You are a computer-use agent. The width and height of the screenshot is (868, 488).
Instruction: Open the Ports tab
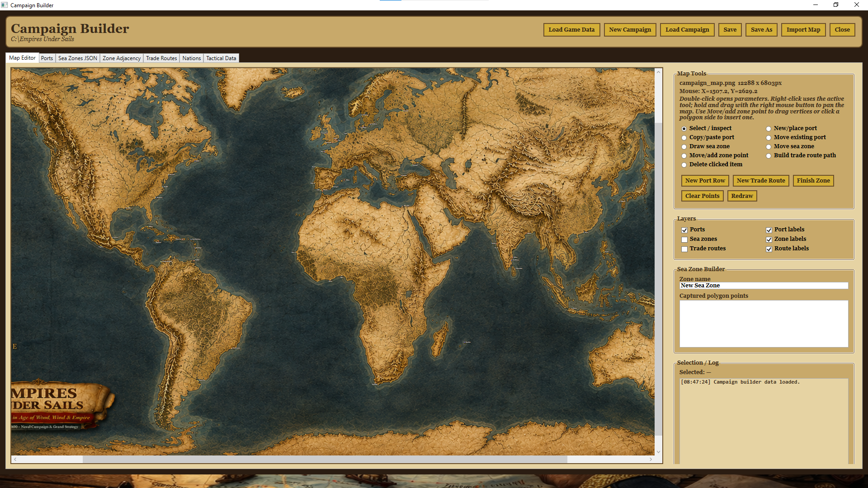tap(47, 58)
